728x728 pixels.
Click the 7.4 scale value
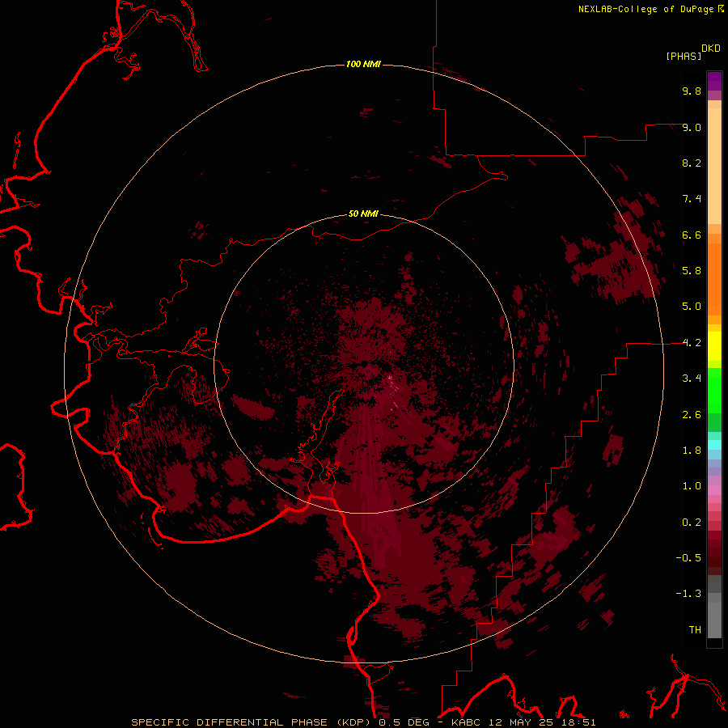click(692, 199)
